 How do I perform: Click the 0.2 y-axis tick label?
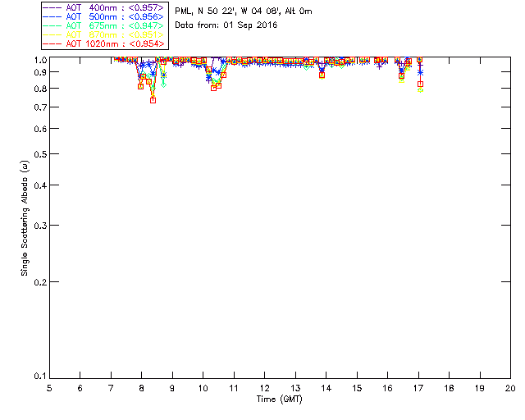point(40,282)
